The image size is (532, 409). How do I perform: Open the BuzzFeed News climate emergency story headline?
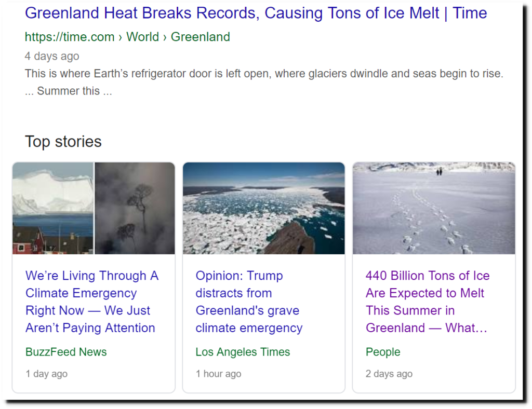click(92, 302)
